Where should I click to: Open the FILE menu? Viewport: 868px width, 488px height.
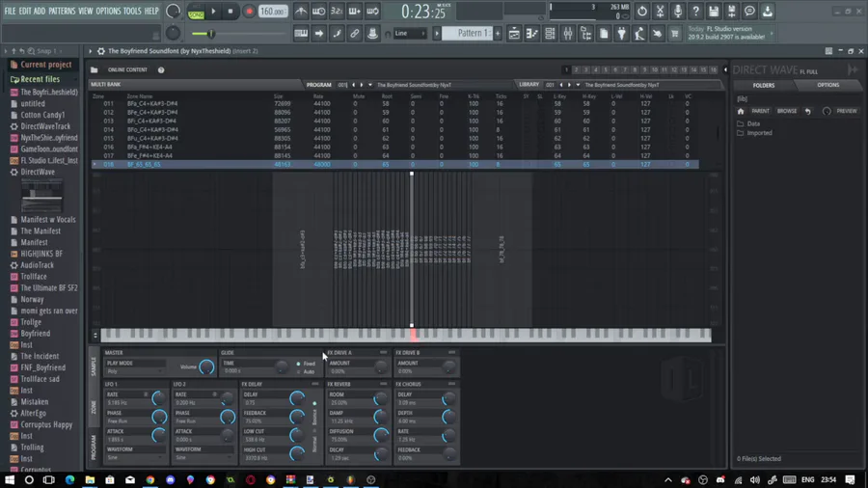point(10,11)
